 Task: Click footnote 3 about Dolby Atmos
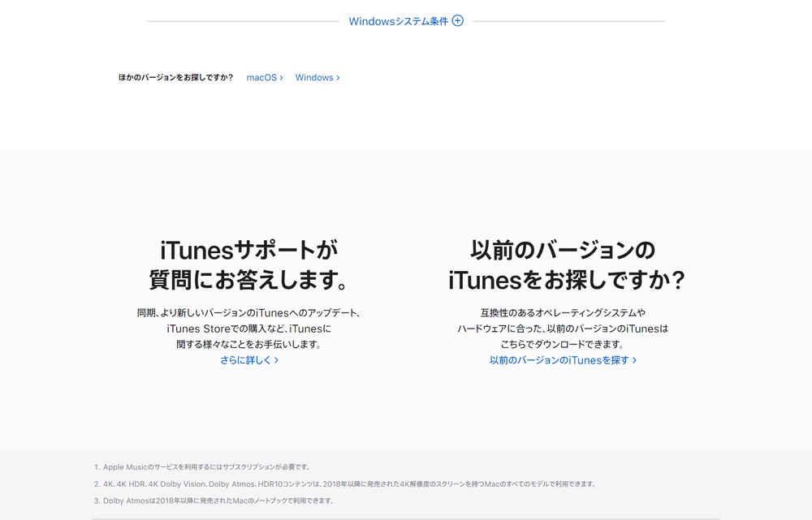[214, 501]
